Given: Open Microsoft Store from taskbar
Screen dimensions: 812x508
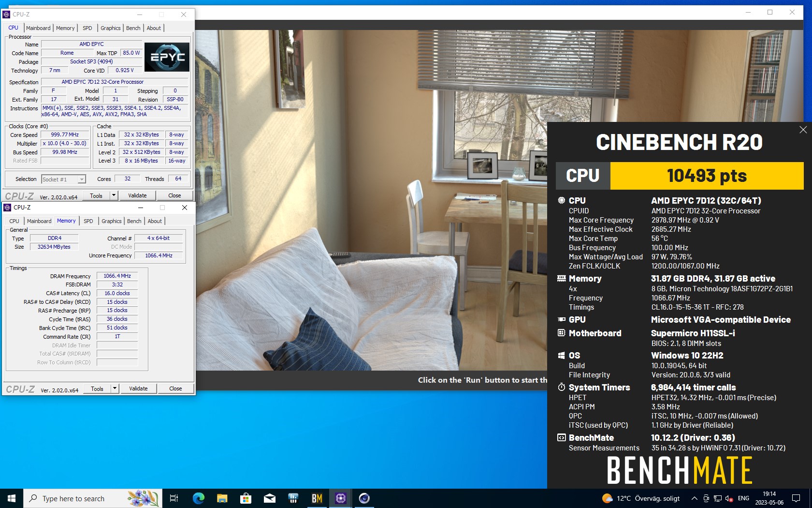Looking at the screenshot, I should (246, 498).
